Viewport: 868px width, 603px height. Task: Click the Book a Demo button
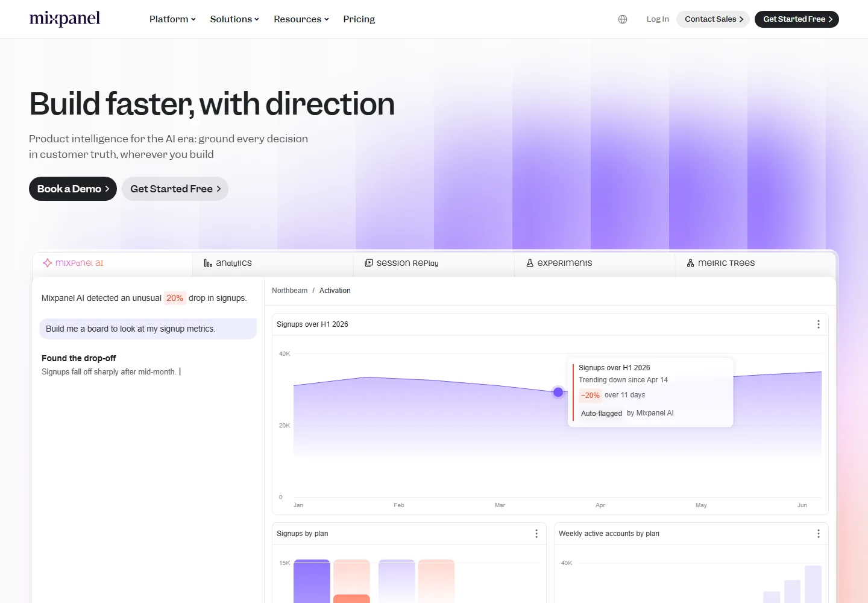coord(73,189)
